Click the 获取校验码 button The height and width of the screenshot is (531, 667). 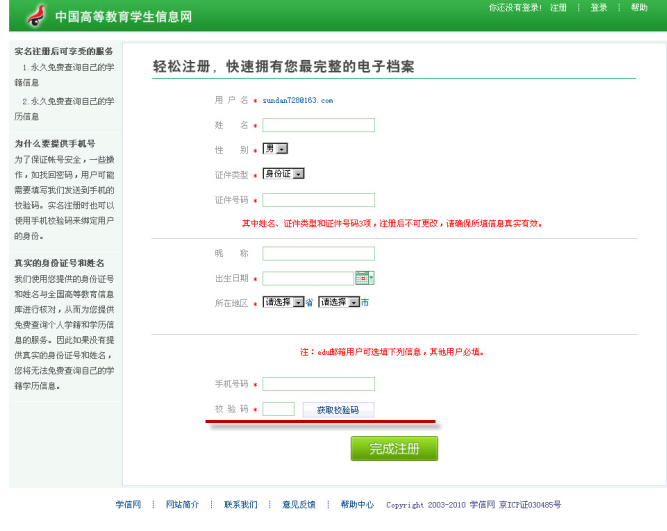(338, 410)
